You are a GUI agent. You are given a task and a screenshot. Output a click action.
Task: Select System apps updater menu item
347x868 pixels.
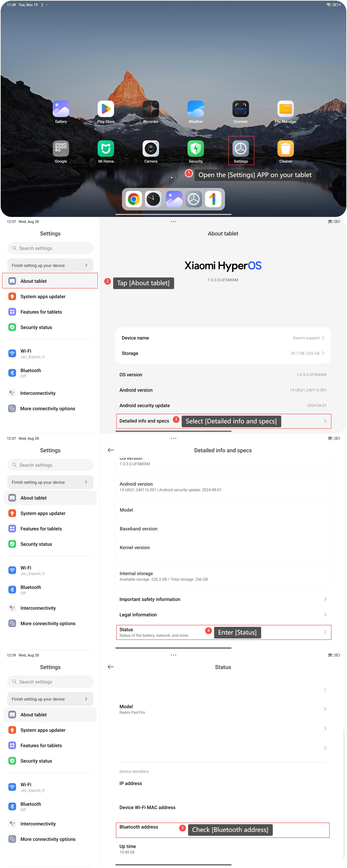[43, 297]
